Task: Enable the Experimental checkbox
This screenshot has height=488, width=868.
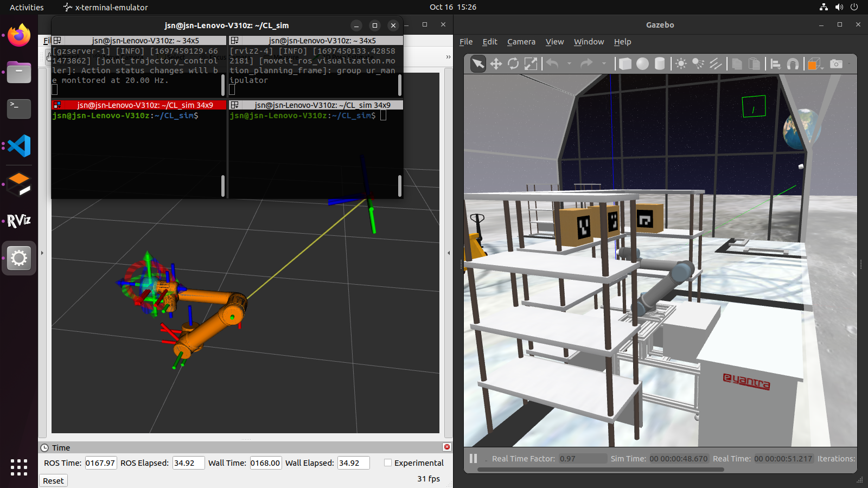Action: point(388,463)
